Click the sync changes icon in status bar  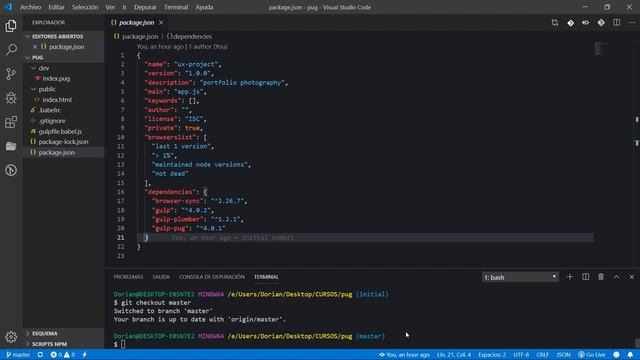[x=40, y=355]
